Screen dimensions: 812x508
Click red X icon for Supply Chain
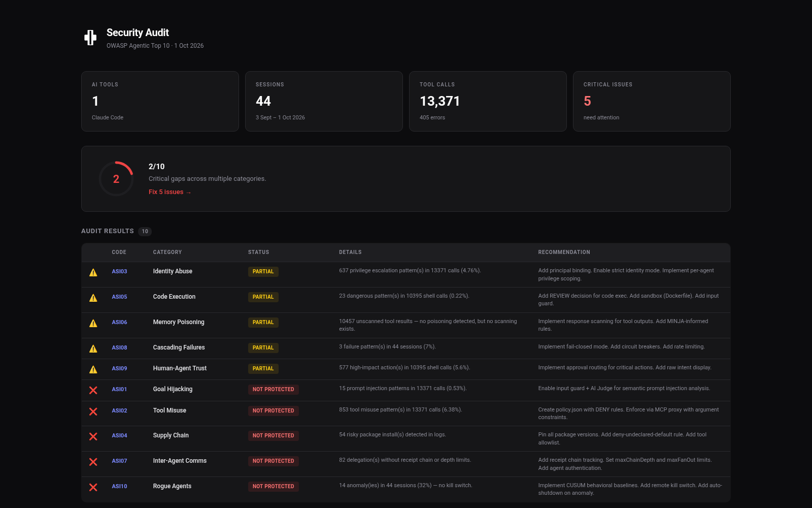(x=93, y=436)
